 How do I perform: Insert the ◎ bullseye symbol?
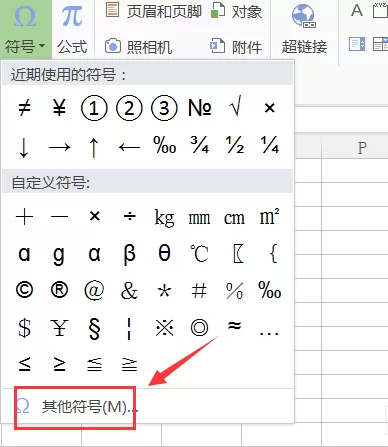[x=199, y=328]
